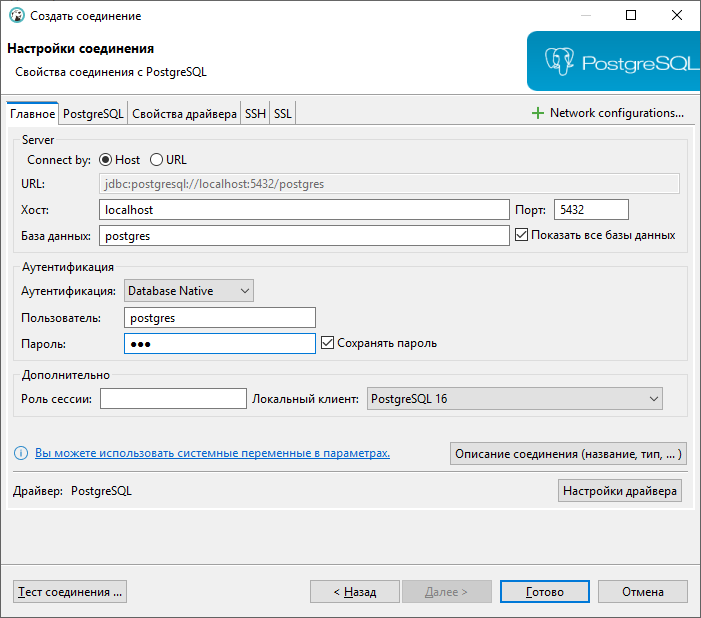Click the Готово button
Viewport: 701px width, 618px height.
click(545, 592)
